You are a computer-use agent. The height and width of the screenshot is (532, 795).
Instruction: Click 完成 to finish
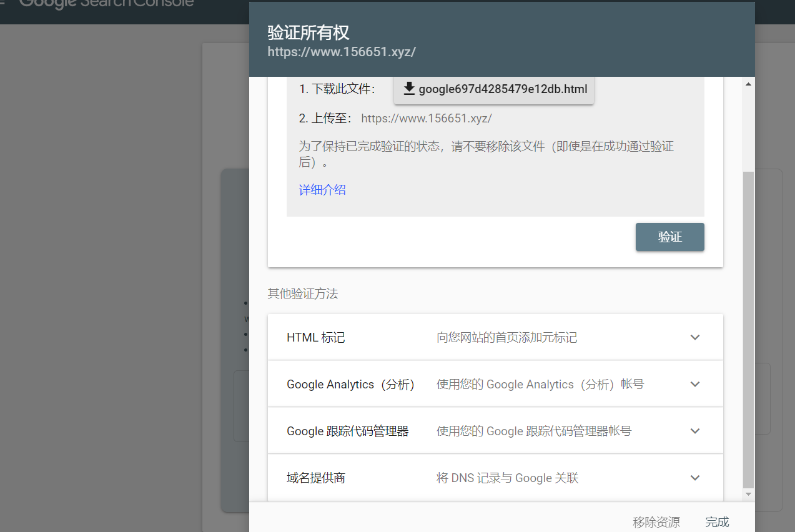[x=717, y=522]
